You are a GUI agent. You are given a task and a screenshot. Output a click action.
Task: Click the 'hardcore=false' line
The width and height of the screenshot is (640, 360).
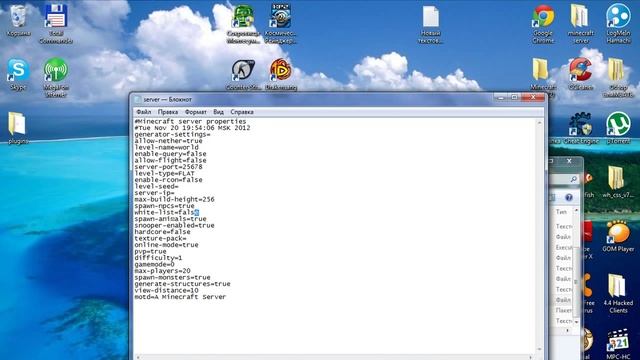click(162, 232)
